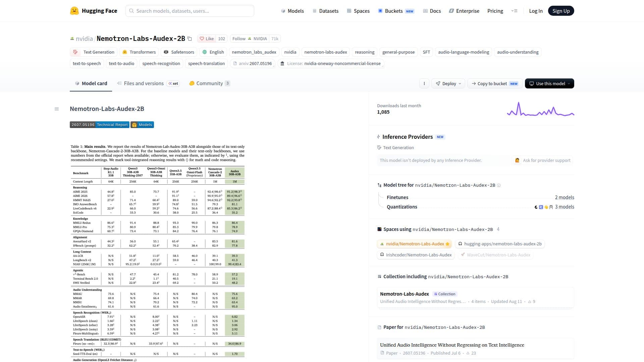The height and width of the screenshot is (362, 644).
Task: Click the Sign Up button
Action: (561, 11)
